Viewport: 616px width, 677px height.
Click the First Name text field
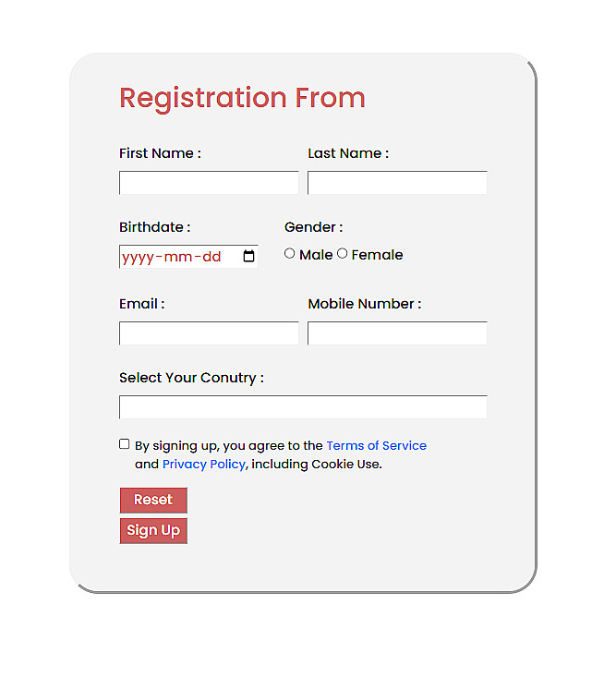click(209, 183)
